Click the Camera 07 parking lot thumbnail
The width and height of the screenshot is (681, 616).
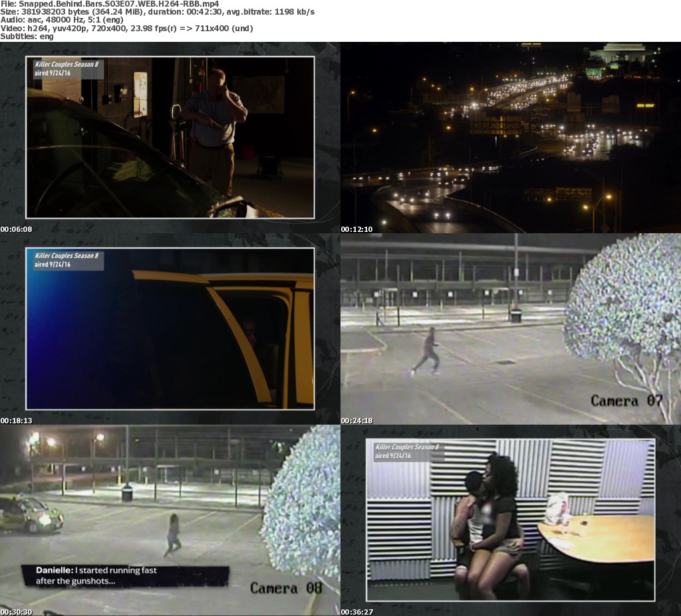coord(510,328)
